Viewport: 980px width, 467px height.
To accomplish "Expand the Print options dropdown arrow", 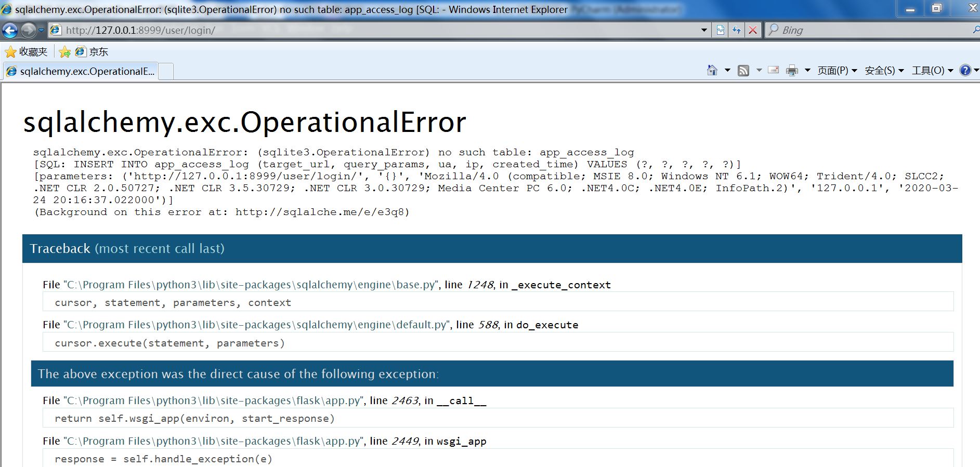I will point(807,70).
